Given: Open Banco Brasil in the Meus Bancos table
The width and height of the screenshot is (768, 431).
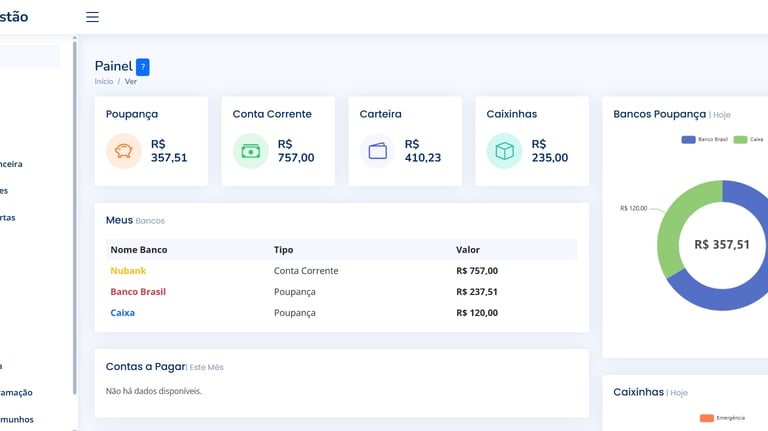Looking at the screenshot, I should pyautogui.click(x=138, y=292).
